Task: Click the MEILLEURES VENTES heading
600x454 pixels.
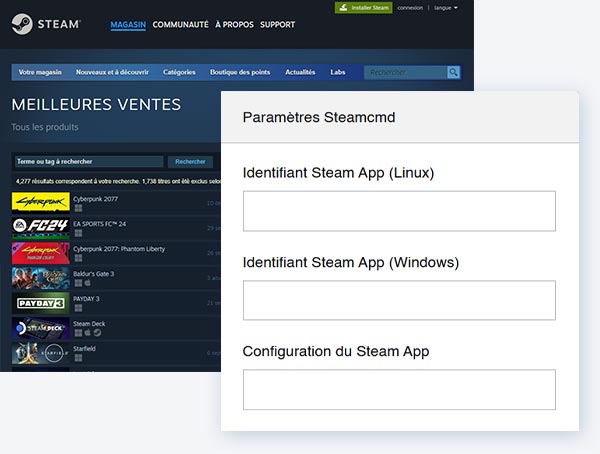Action: 96,105
